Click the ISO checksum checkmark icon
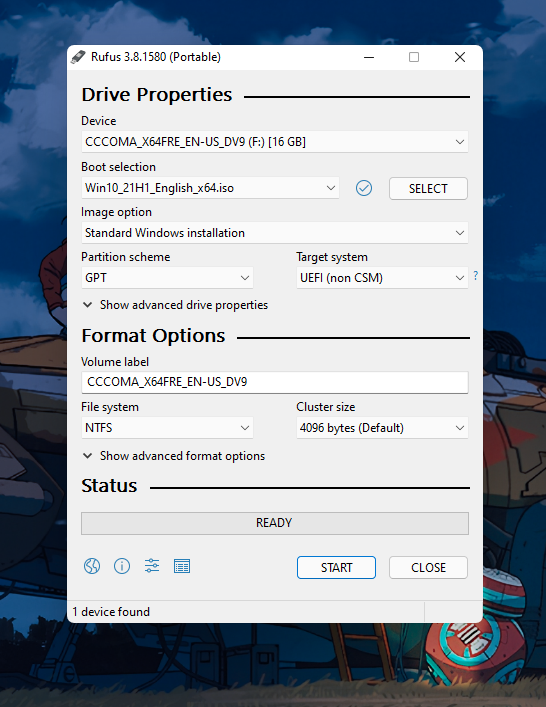Image resolution: width=546 pixels, height=707 pixels. click(x=364, y=188)
